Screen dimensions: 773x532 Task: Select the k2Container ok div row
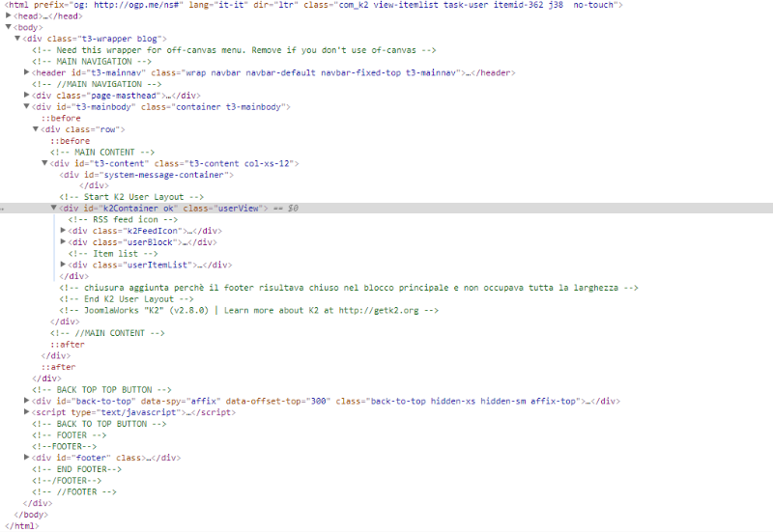tap(386, 209)
